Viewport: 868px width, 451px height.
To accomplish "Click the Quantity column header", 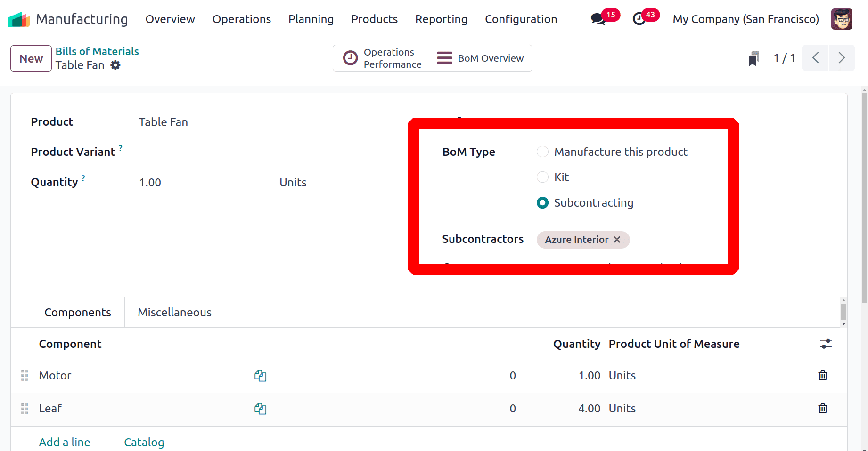I will point(577,344).
